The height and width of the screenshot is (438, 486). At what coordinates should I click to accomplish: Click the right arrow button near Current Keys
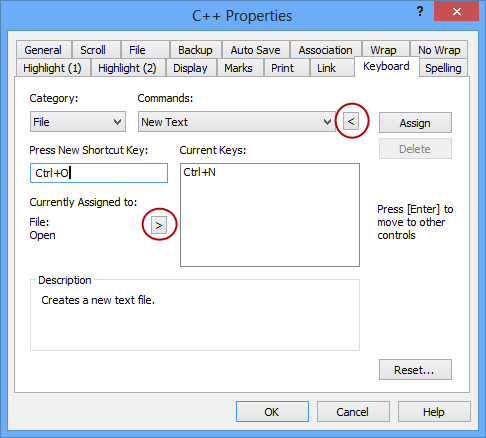[x=159, y=226]
